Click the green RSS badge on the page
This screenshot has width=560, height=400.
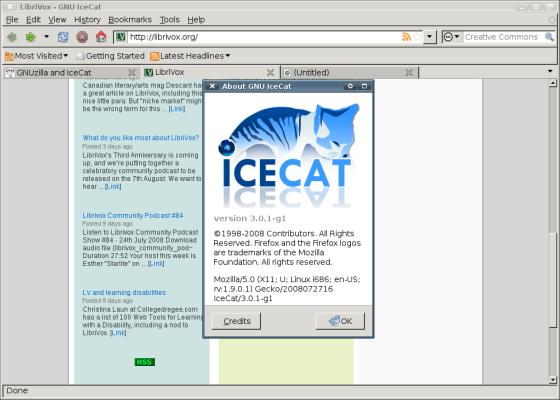point(145,362)
